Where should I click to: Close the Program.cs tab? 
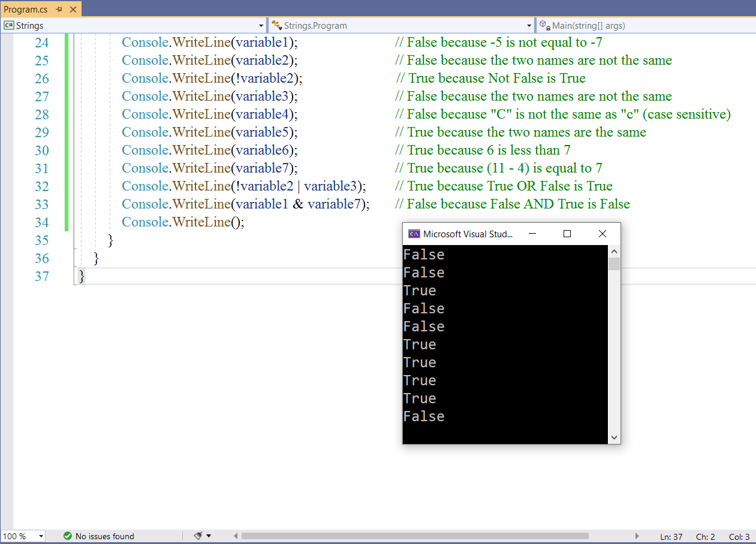(x=72, y=10)
